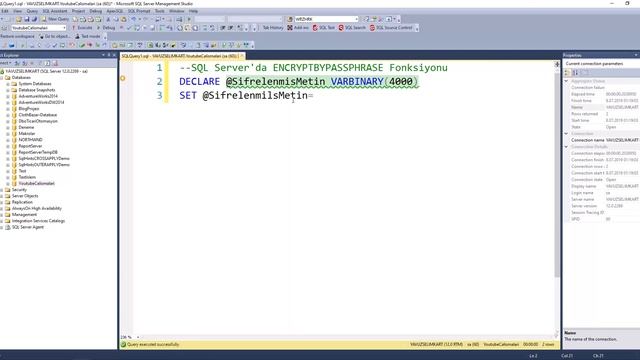640x360 pixels.
Task: Click the Save icon in toolbar
Action: coord(27,19)
